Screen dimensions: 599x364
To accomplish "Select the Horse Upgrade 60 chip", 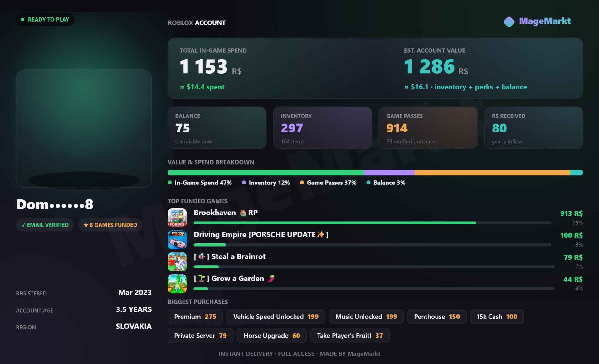I will click(x=272, y=336).
